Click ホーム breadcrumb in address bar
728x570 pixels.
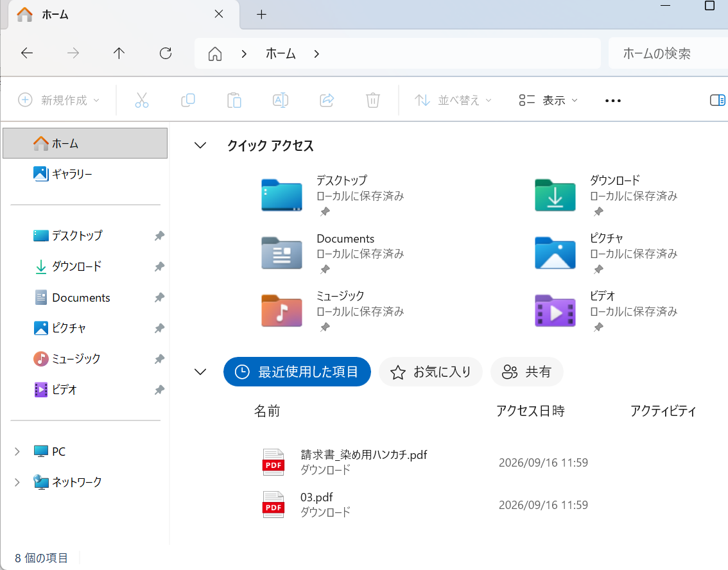[x=281, y=54]
